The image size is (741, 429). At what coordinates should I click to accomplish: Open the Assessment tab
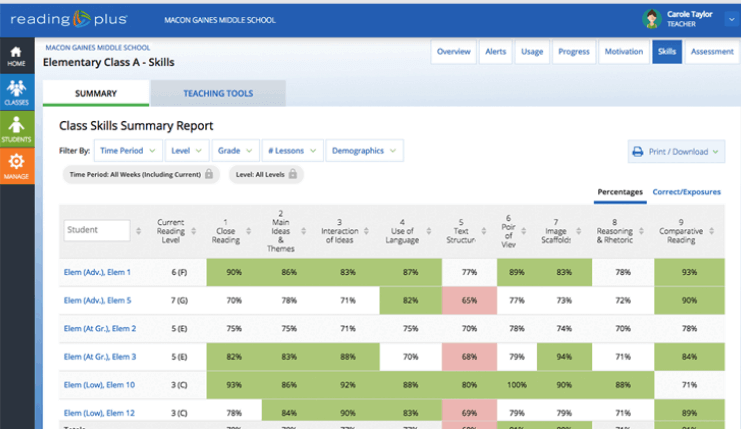coord(712,51)
